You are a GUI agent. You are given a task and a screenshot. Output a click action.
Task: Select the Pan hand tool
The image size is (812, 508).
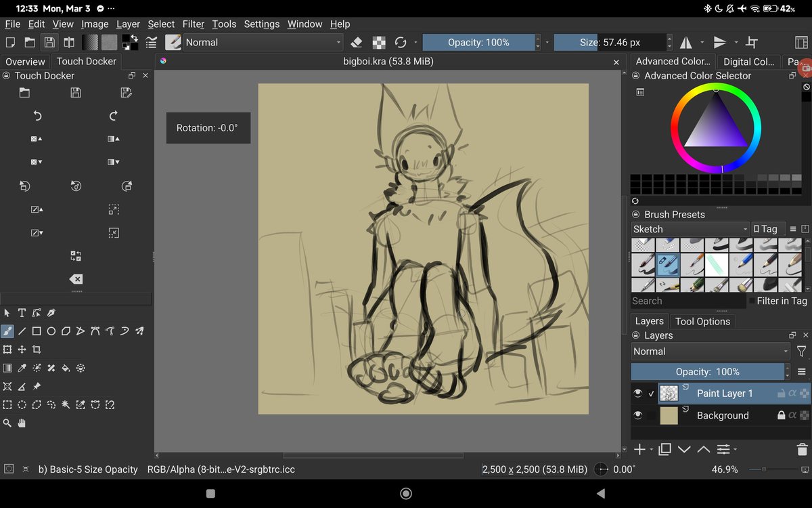pos(22,423)
